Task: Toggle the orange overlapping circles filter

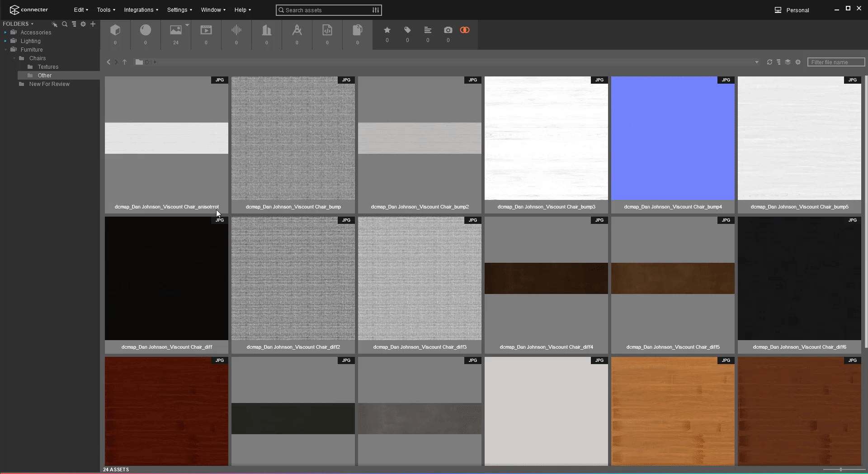Action: click(465, 30)
